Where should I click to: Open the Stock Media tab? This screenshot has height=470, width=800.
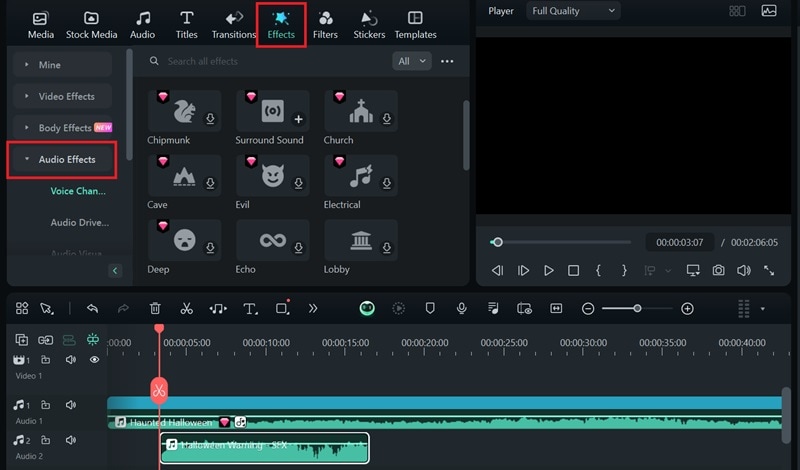pyautogui.click(x=91, y=25)
